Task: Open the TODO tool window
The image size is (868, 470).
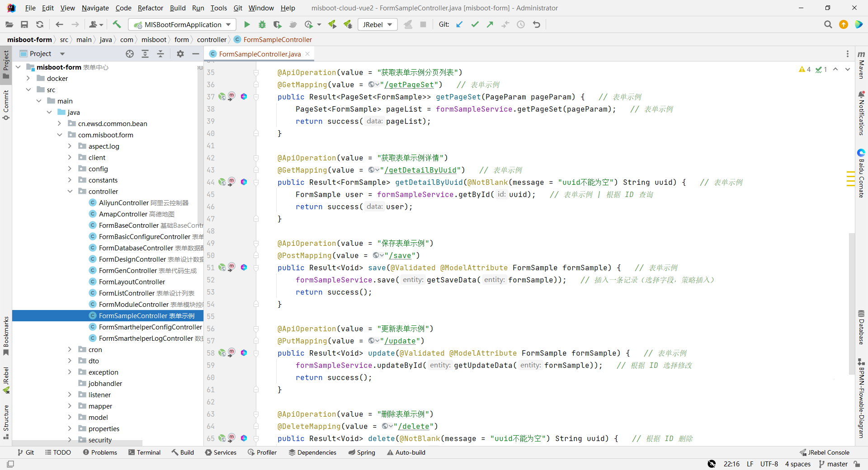Action: [58, 452]
